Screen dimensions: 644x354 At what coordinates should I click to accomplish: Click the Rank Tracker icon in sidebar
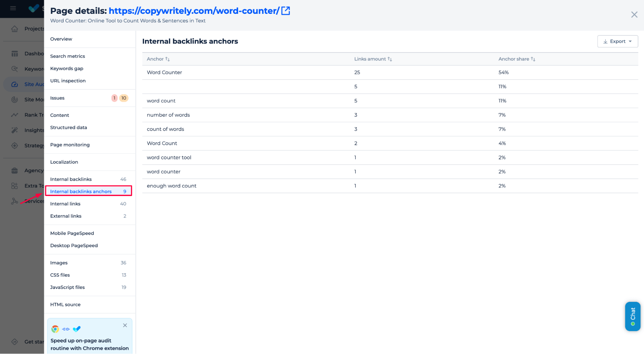coord(14,115)
